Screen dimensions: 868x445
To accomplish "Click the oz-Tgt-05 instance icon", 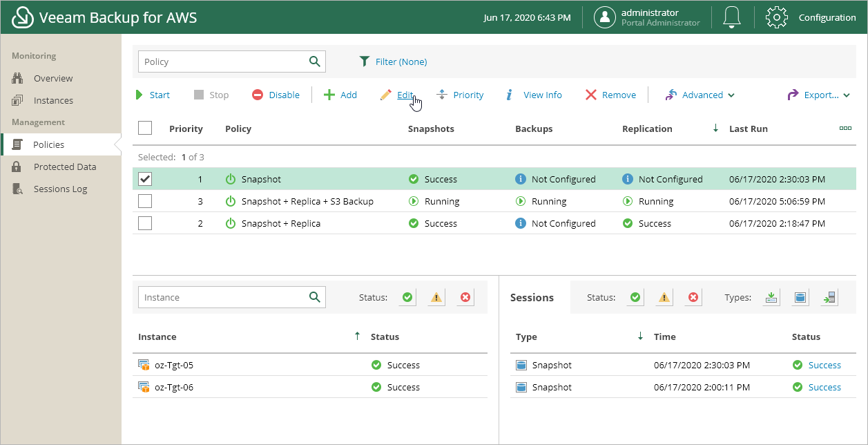I will point(144,365).
